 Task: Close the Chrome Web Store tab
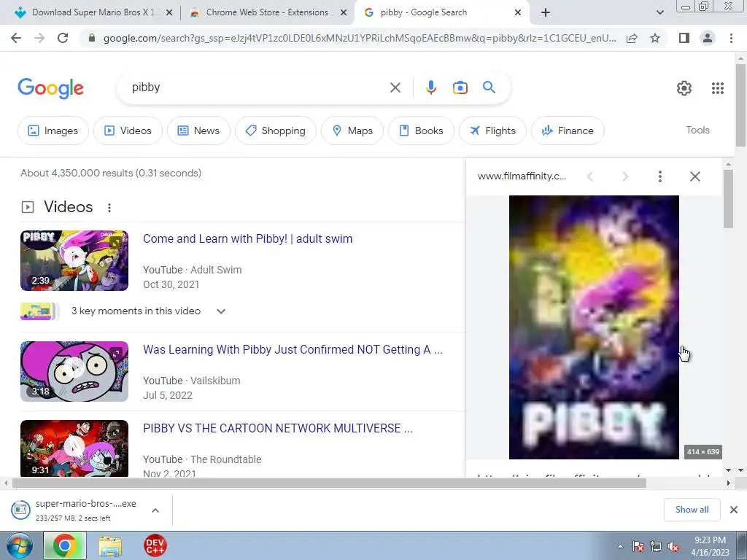[x=343, y=13]
